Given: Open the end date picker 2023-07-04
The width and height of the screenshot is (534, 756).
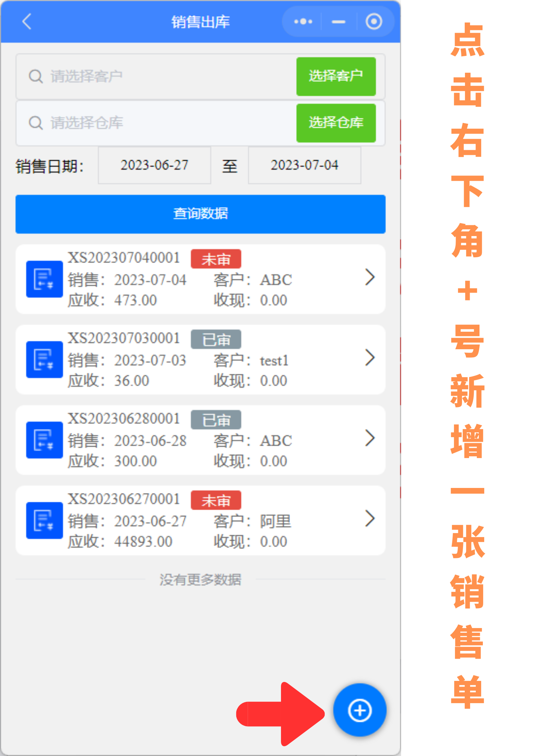Looking at the screenshot, I should coord(305,165).
